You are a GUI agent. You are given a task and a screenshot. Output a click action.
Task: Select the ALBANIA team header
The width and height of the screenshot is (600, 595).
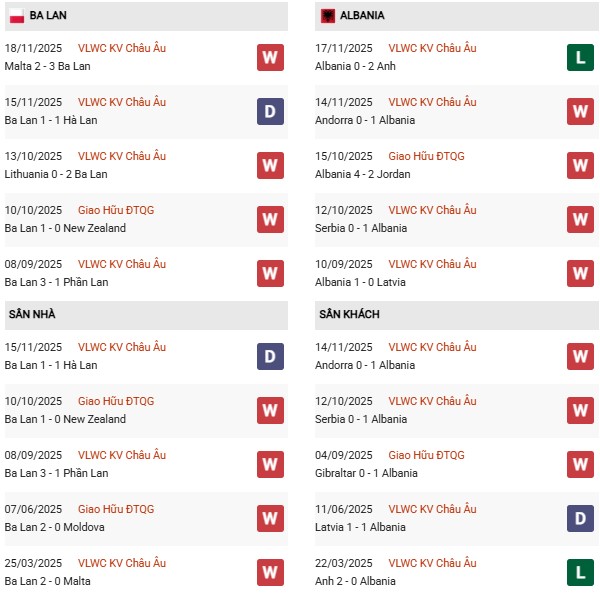point(361,16)
